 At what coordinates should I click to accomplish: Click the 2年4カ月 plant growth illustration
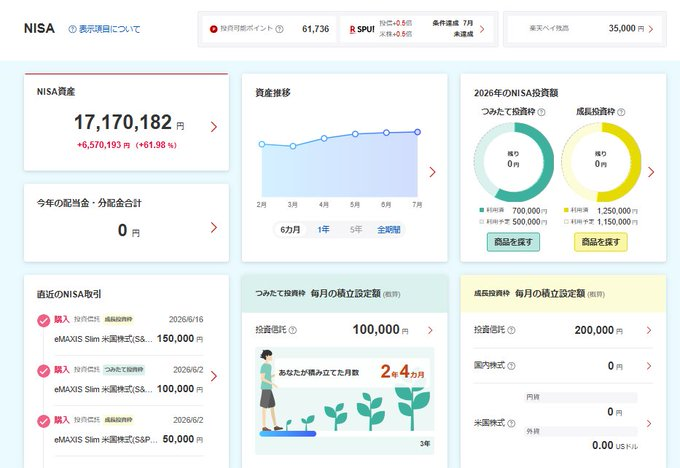[345, 400]
